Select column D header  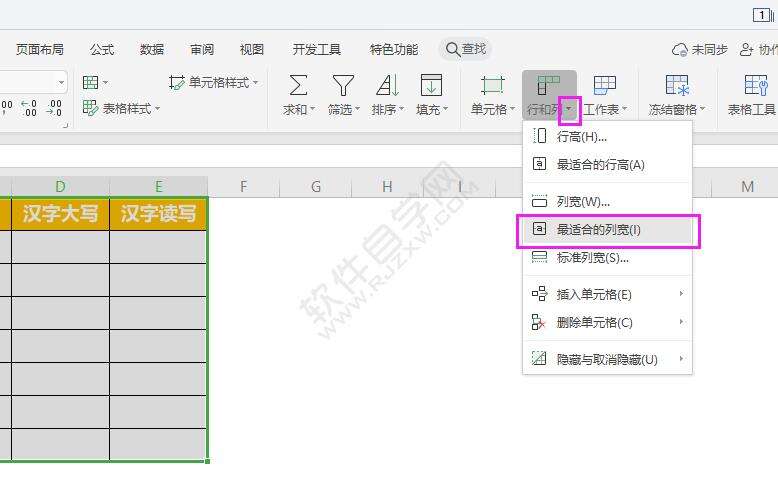coord(61,187)
